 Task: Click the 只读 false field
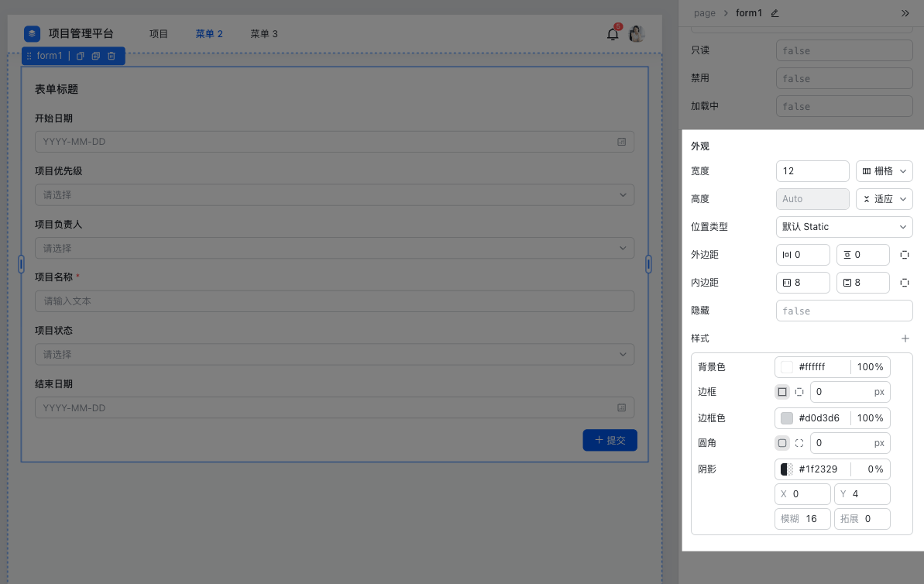[844, 50]
